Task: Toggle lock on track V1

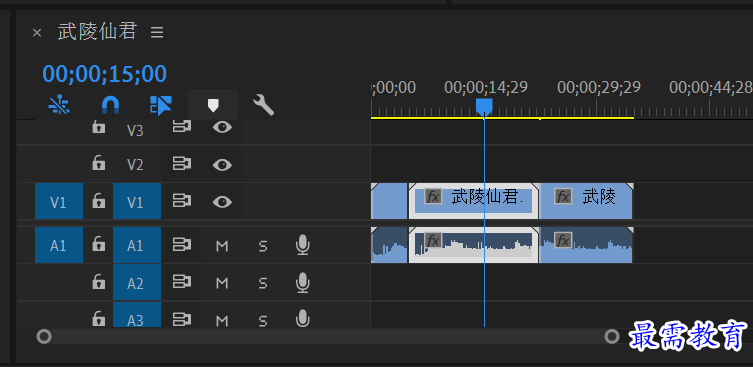Action: coord(98,201)
